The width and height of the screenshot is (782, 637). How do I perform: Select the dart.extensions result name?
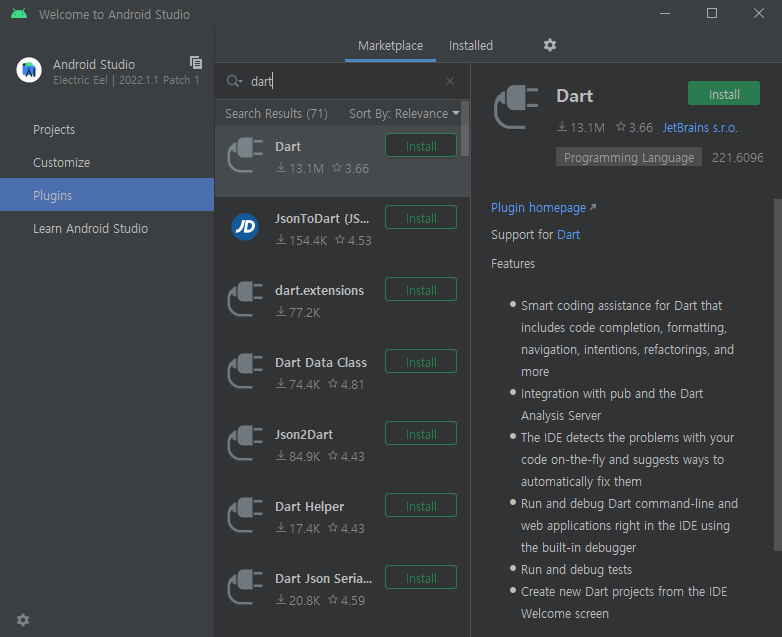(319, 291)
